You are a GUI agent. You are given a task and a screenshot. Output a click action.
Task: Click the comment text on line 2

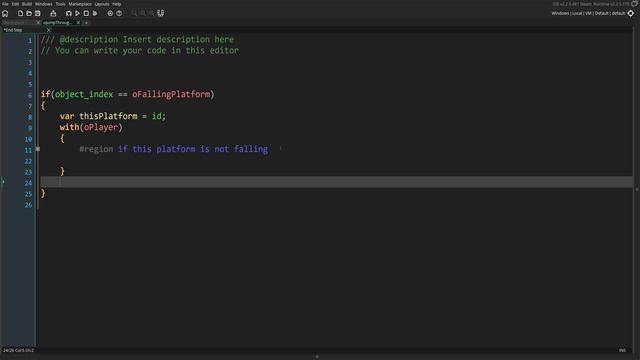pos(140,51)
